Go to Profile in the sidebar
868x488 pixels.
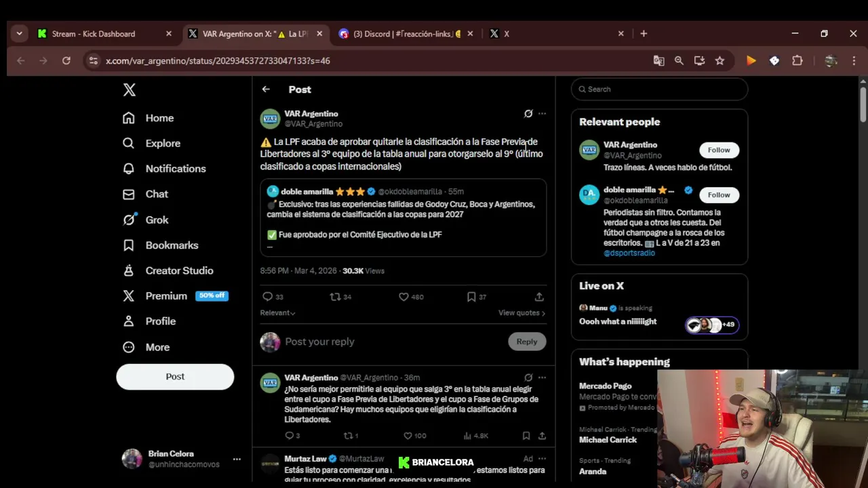click(149, 321)
